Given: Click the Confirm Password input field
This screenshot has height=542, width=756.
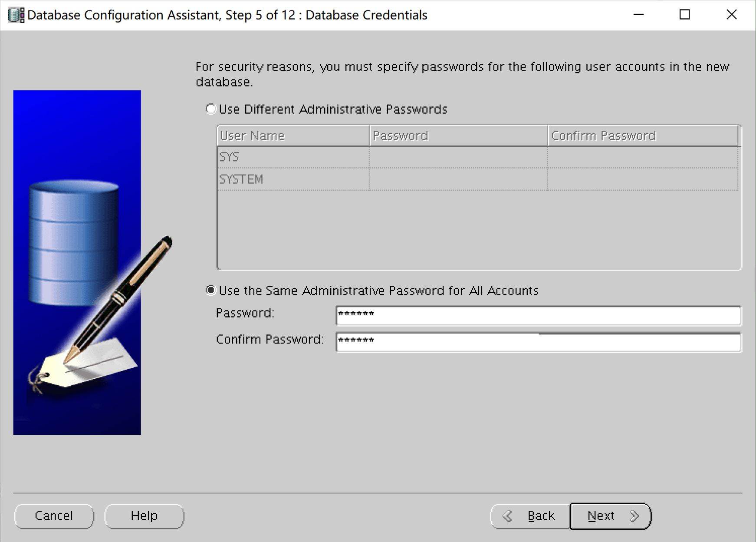Looking at the screenshot, I should tap(539, 342).
